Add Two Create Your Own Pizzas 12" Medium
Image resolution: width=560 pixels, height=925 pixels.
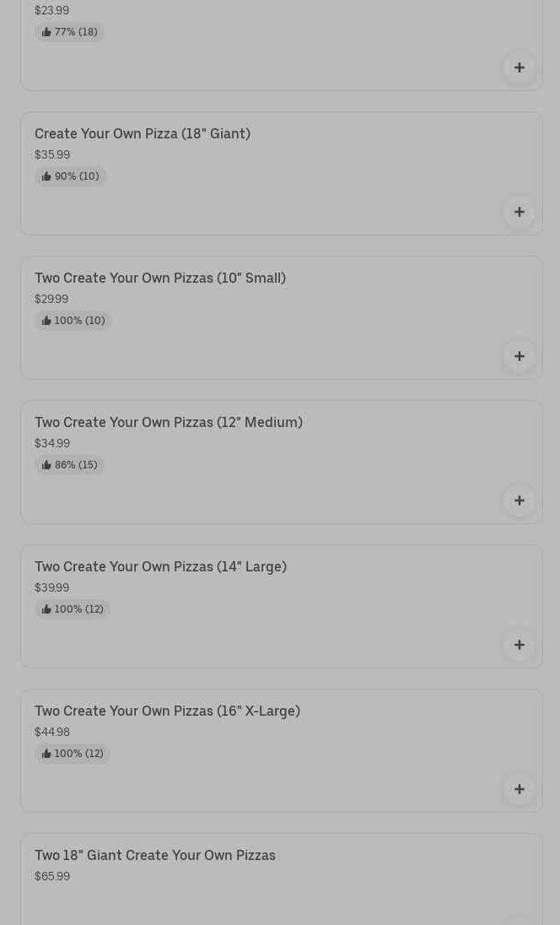coord(519,500)
